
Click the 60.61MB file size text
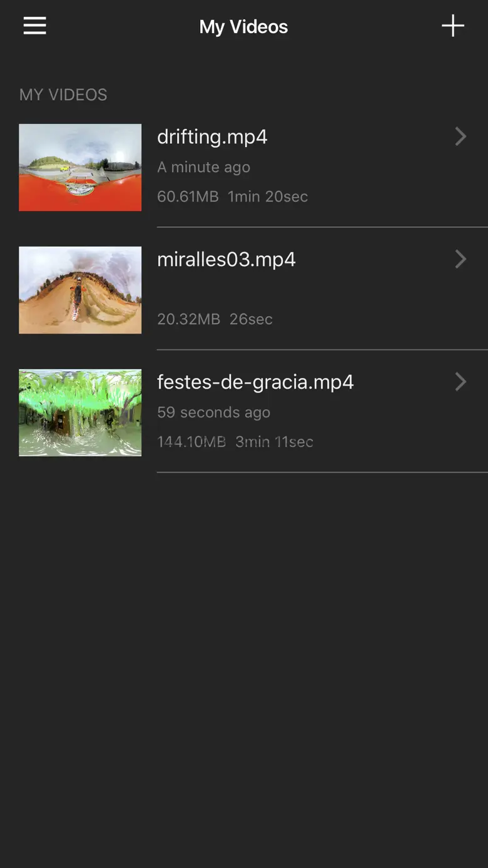[188, 197]
